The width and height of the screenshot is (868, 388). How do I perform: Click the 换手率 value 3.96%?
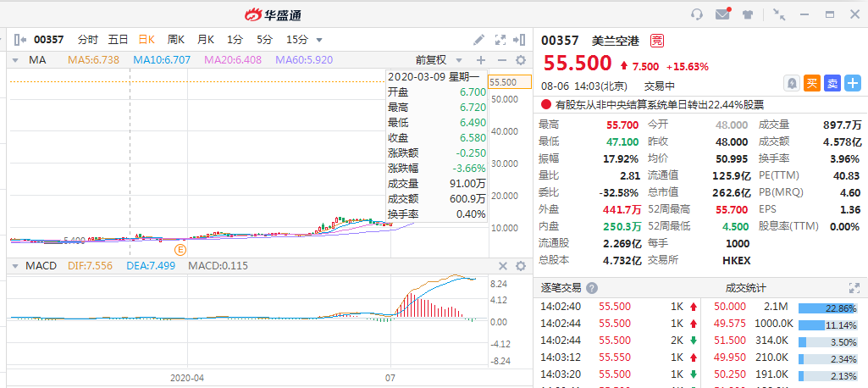(844, 158)
